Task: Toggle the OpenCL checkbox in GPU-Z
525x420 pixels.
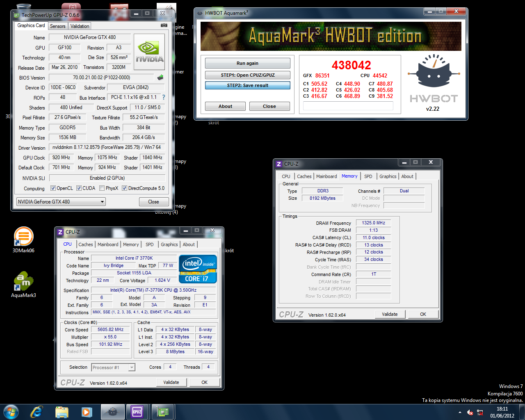Action: click(x=53, y=188)
